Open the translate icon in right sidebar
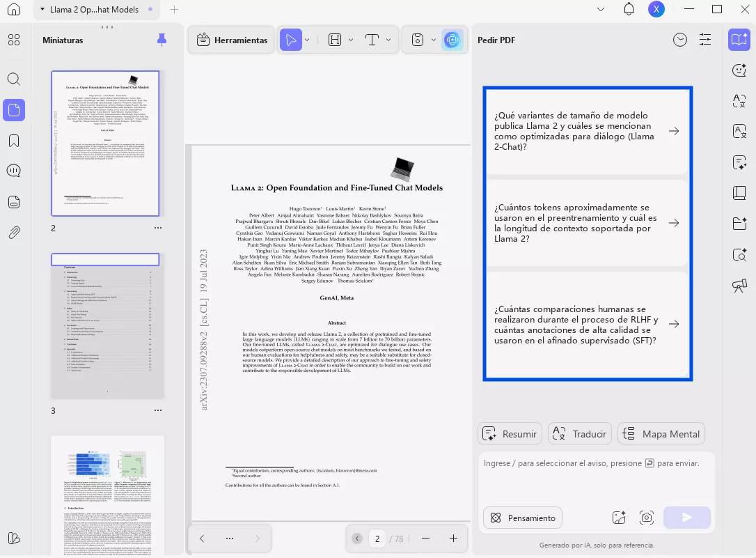The width and height of the screenshot is (756, 558). [739, 101]
